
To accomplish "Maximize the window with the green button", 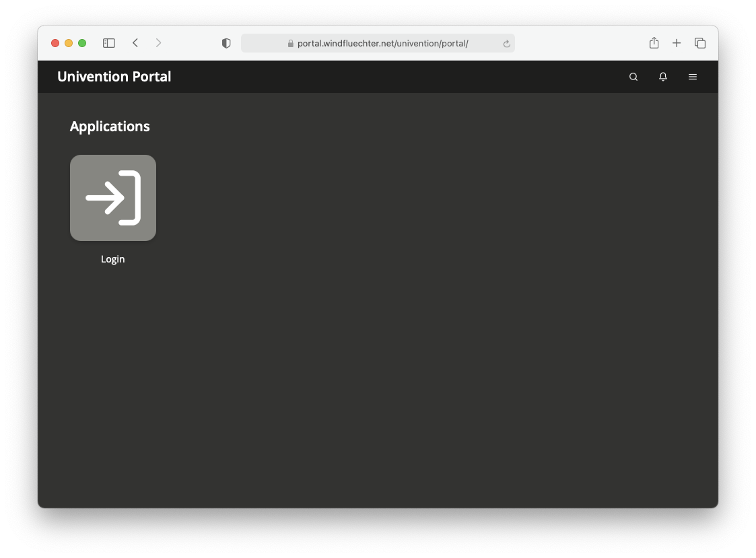I will click(x=82, y=43).
